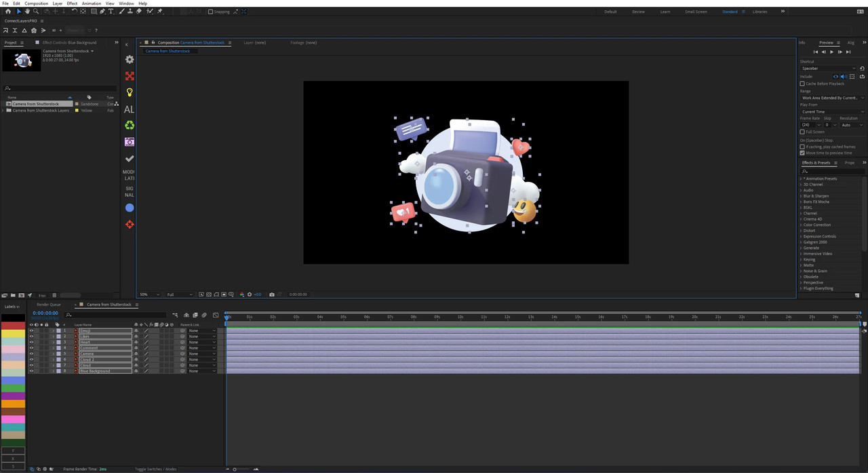Image resolution: width=868 pixels, height=473 pixels.
Task: Take snapshot with the viewer camera icon
Action: [x=272, y=295]
